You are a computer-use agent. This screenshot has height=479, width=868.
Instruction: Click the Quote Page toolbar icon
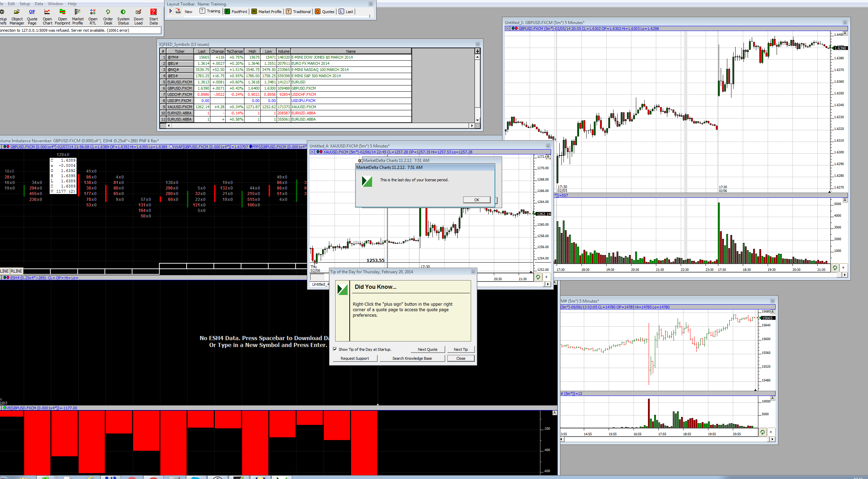(32, 16)
